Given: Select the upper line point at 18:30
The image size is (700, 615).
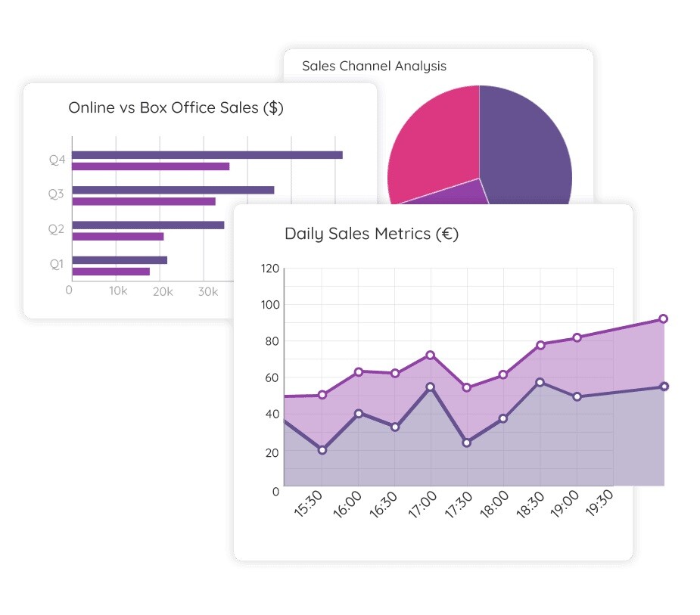Looking at the screenshot, I should tap(540, 345).
